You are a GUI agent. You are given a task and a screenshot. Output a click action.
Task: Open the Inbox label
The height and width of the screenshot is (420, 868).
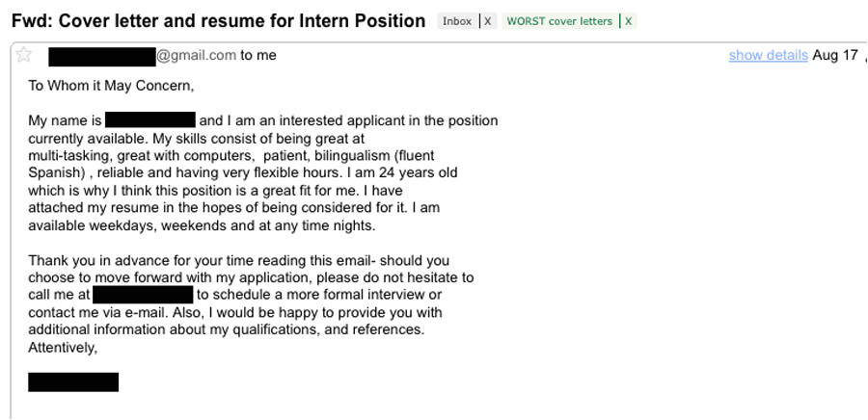457,21
